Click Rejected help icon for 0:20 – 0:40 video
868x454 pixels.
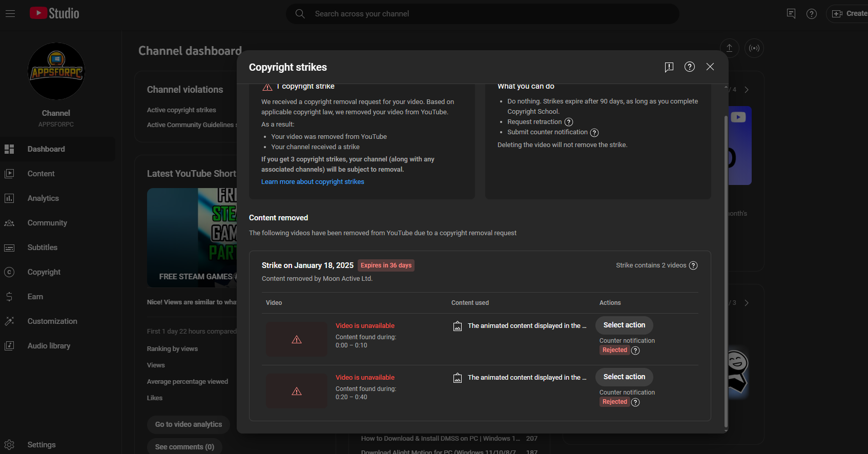click(x=635, y=402)
